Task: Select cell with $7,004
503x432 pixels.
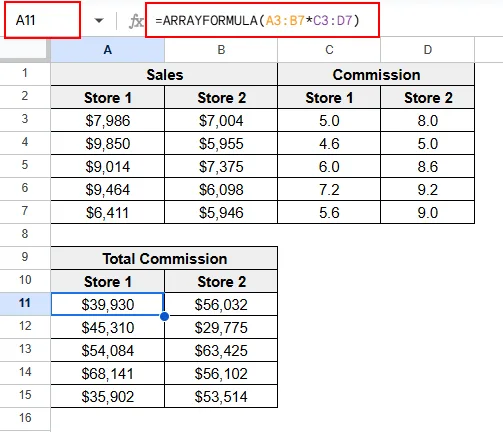Action: pos(221,120)
